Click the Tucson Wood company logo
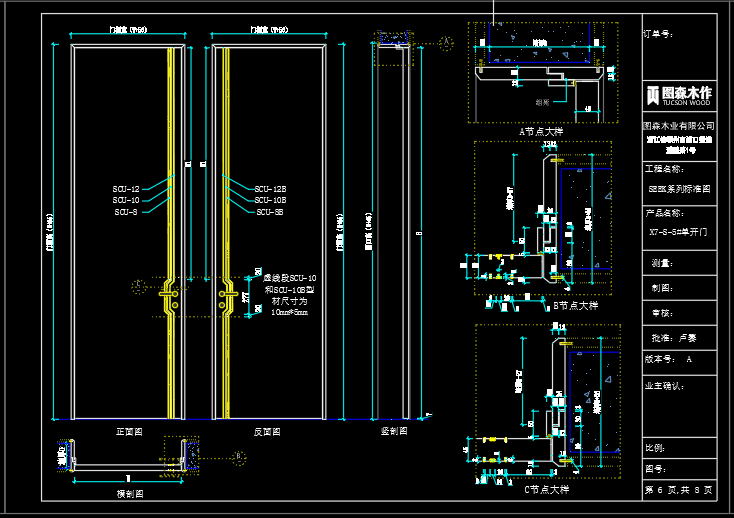 coord(678,95)
